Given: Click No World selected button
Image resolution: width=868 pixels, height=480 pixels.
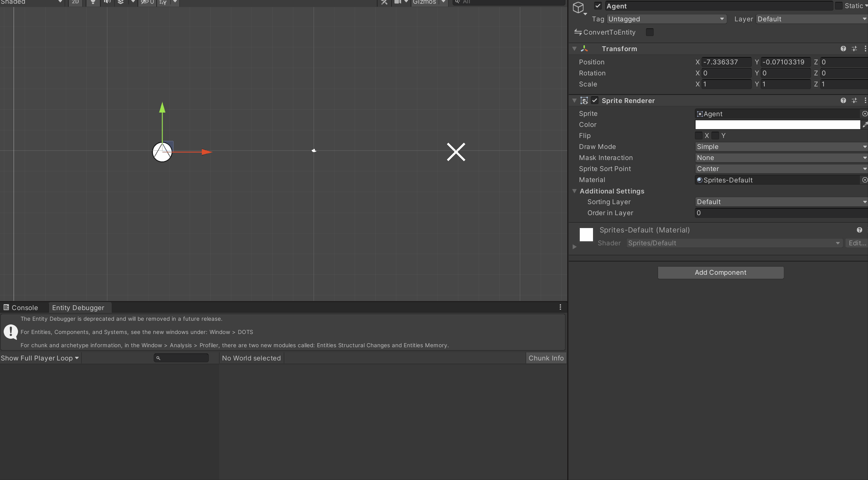Looking at the screenshot, I should [251, 358].
